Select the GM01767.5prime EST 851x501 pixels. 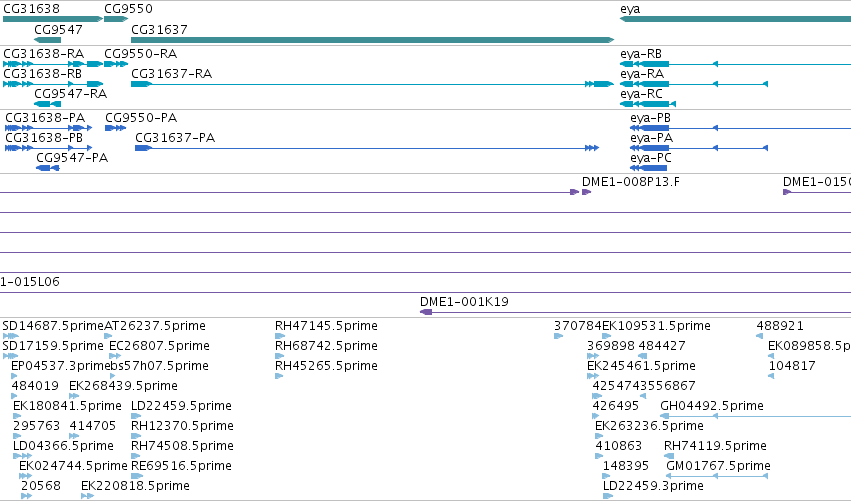tap(718, 466)
